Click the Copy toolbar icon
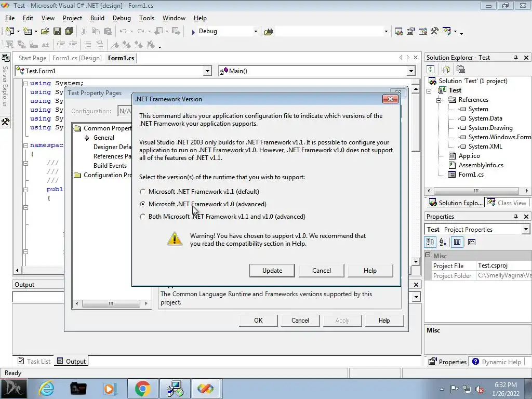532x399 pixels. [96, 32]
